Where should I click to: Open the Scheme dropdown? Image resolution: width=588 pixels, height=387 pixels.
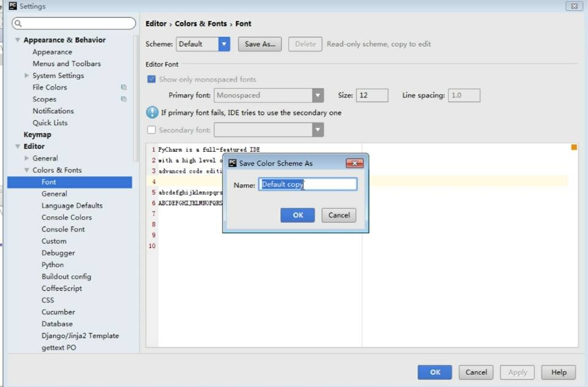click(224, 44)
